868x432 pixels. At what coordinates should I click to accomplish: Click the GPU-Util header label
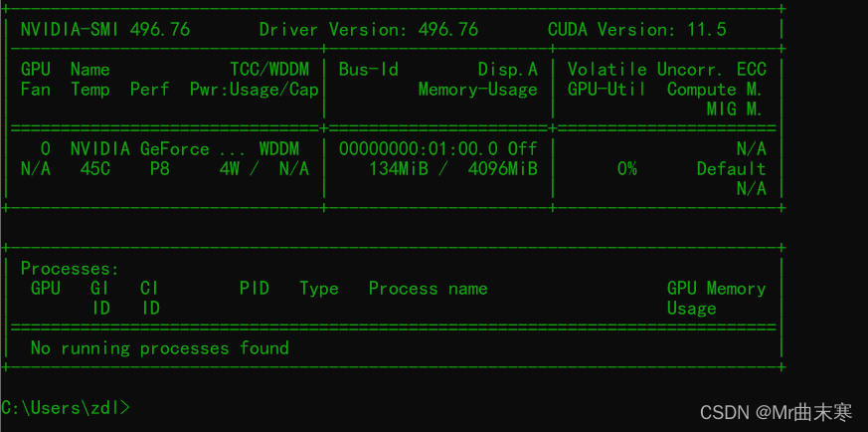tap(607, 90)
